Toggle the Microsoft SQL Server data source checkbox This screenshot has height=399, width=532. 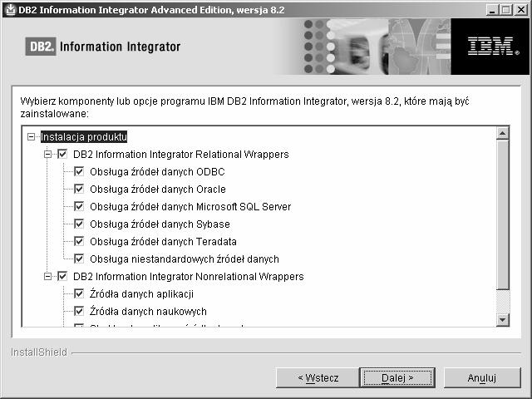coord(79,206)
